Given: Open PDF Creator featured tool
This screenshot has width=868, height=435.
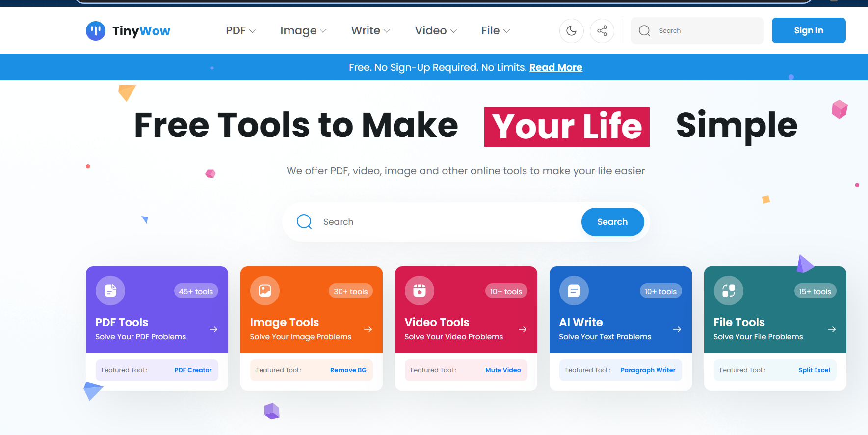Looking at the screenshot, I should tap(193, 370).
